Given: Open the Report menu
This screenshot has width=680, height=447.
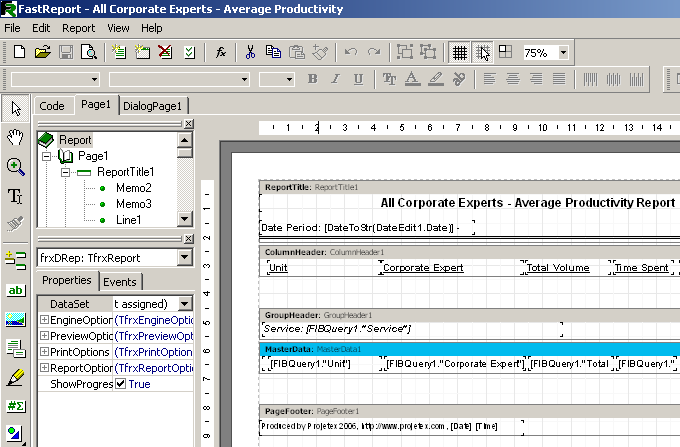Looking at the screenshot, I should (79, 28).
